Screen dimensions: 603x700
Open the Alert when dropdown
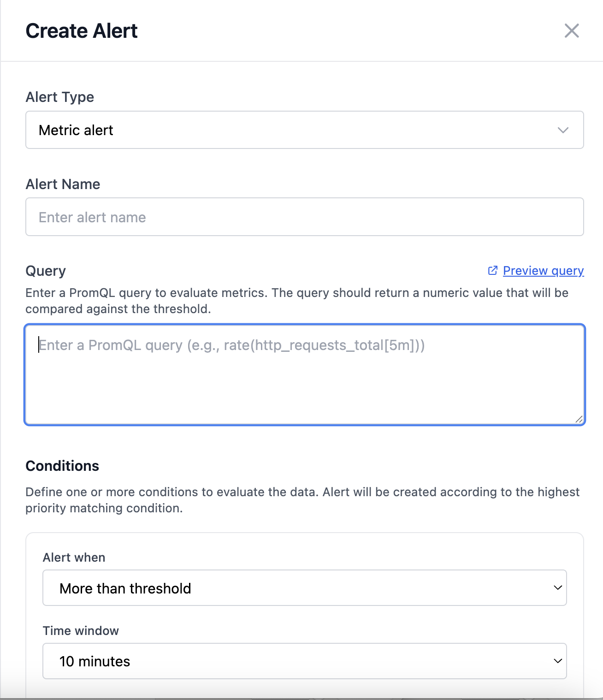click(304, 588)
